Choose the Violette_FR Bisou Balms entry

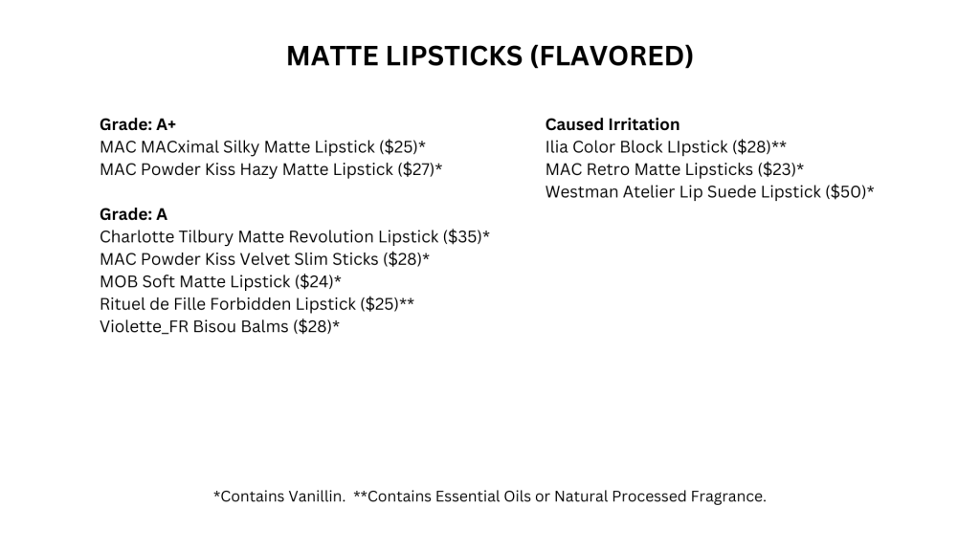194,326
